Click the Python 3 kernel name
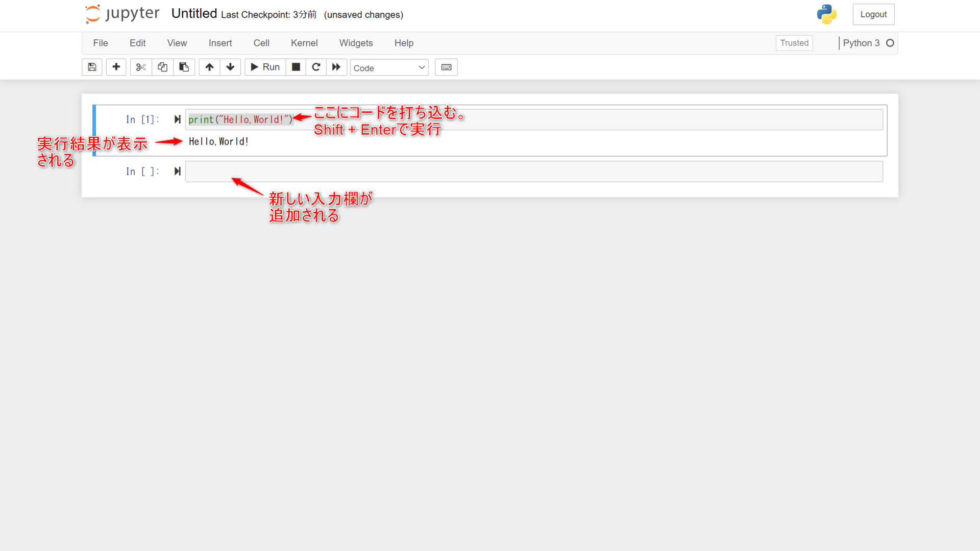 (x=861, y=43)
